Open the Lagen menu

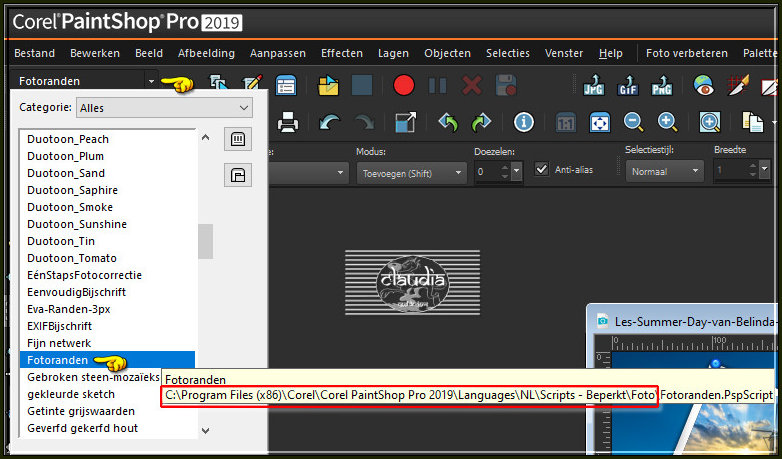[x=393, y=53]
